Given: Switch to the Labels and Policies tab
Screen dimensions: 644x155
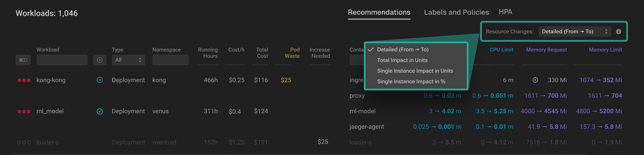Looking at the screenshot, I should pyautogui.click(x=456, y=12).
